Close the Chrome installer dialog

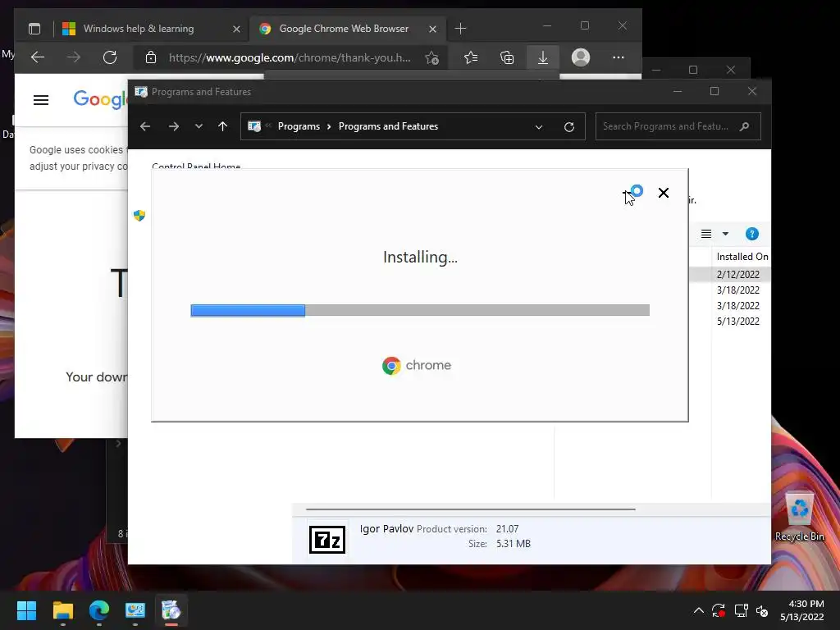[x=663, y=193]
